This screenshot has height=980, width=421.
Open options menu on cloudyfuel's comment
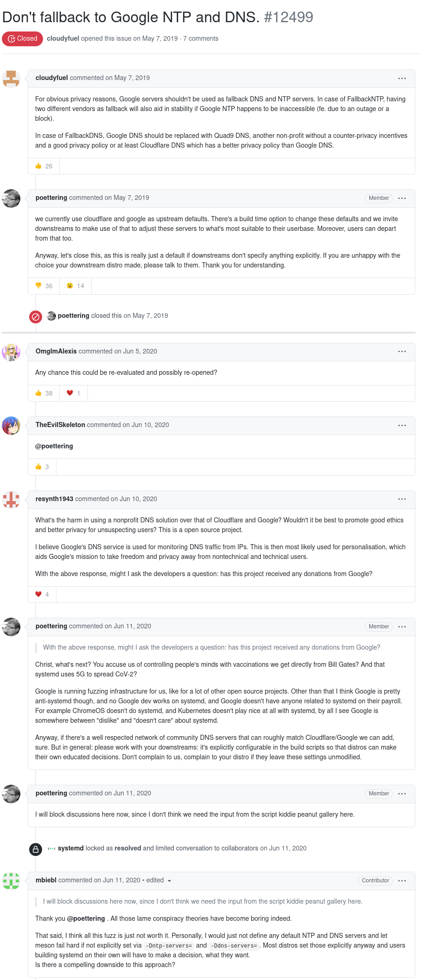[402, 78]
